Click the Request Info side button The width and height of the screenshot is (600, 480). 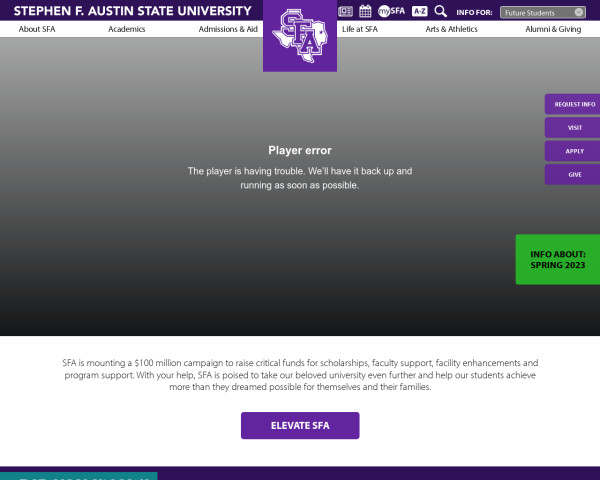(573, 104)
